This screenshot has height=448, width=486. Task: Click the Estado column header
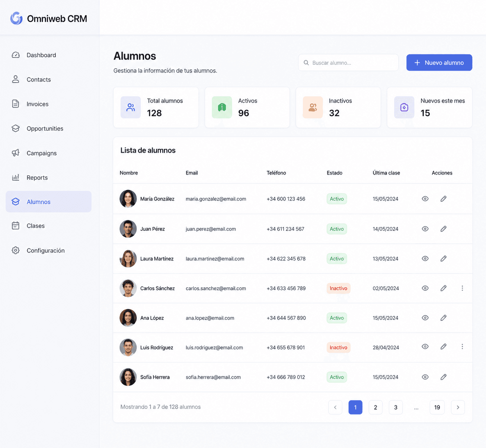point(335,173)
